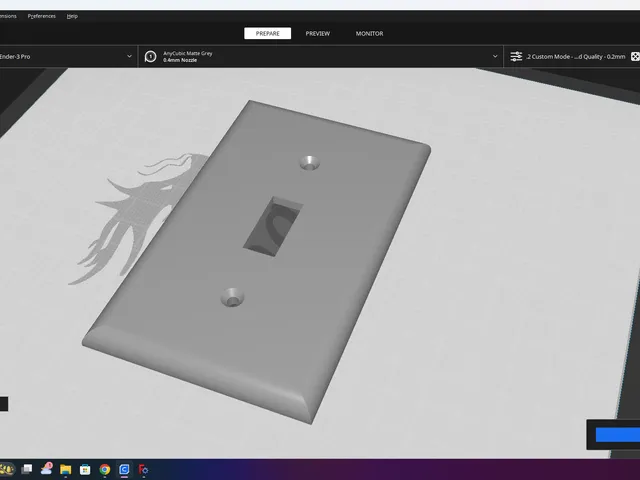
Task: Open Microsoft Store from taskbar
Action: (x=85, y=470)
